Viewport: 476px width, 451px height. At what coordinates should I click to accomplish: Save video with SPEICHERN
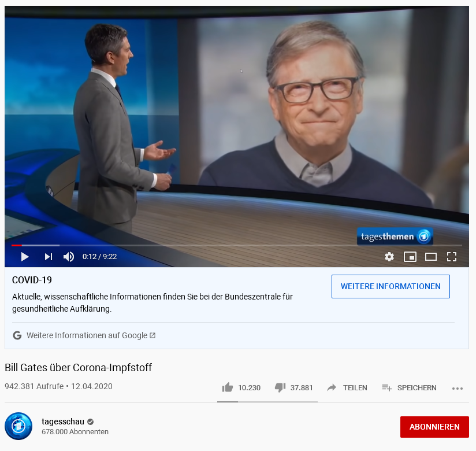[409, 387]
